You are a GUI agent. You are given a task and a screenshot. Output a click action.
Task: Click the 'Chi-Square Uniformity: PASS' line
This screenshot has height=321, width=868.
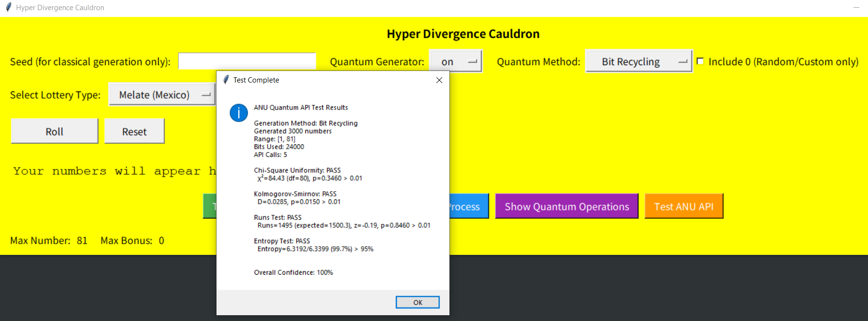point(297,170)
